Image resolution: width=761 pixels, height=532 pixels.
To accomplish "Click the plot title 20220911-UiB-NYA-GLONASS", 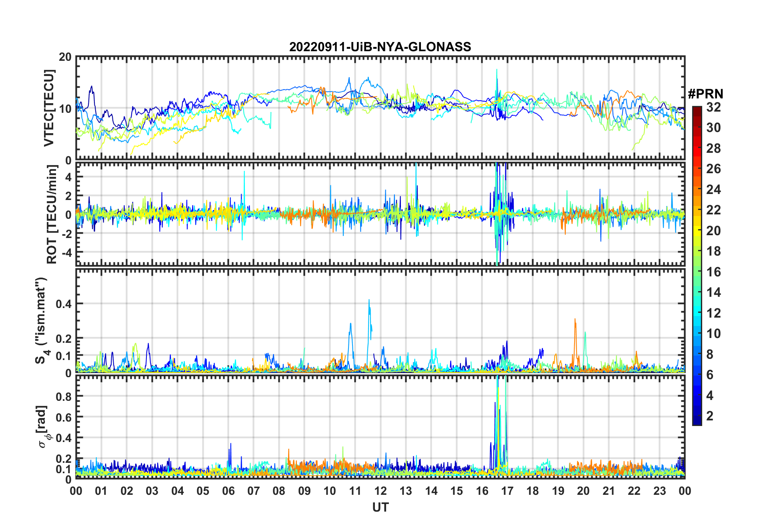I will pyautogui.click(x=380, y=47).
